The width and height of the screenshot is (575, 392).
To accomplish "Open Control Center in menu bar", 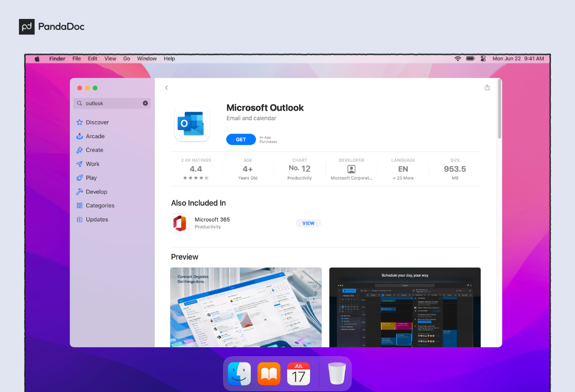I will [x=483, y=59].
